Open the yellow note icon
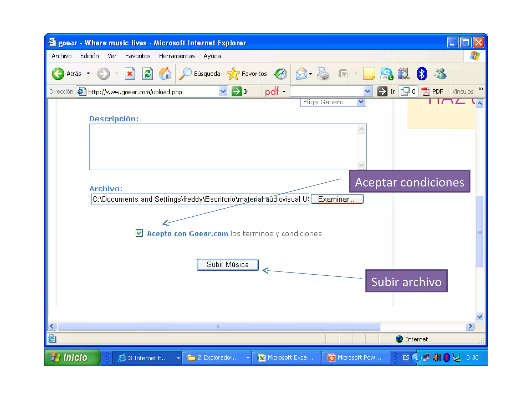Image resolution: width=532 pixels, height=399 pixels. [x=369, y=74]
